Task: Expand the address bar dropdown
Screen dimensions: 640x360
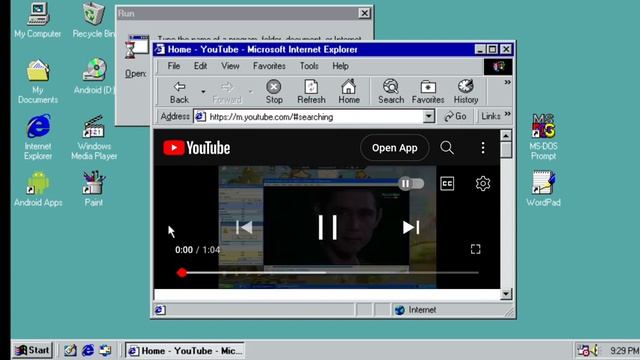Action: pos(429,117)
